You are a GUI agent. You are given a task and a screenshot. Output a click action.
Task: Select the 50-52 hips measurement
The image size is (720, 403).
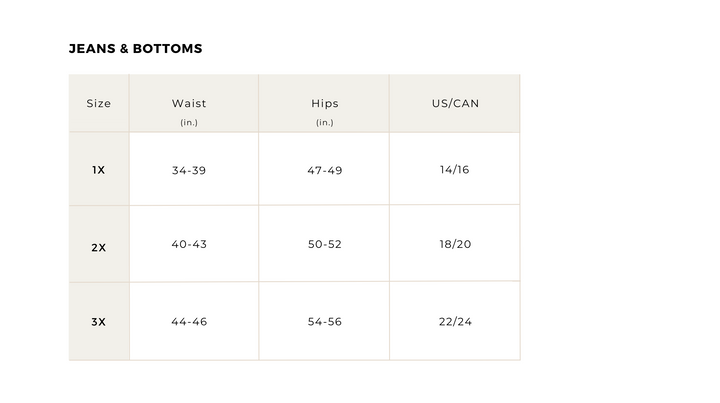click(x=325, y=245)
